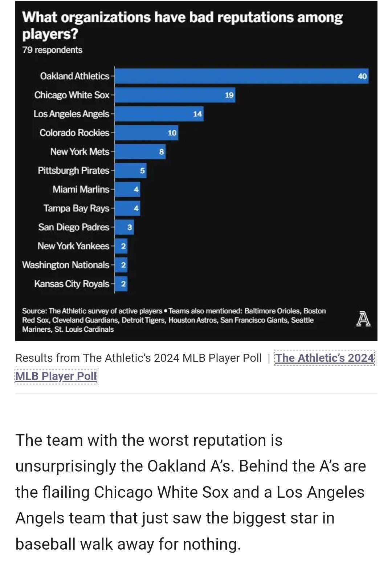Select the Washington Nationals bar
392x566 pixels.
click(x=121, y=265)
